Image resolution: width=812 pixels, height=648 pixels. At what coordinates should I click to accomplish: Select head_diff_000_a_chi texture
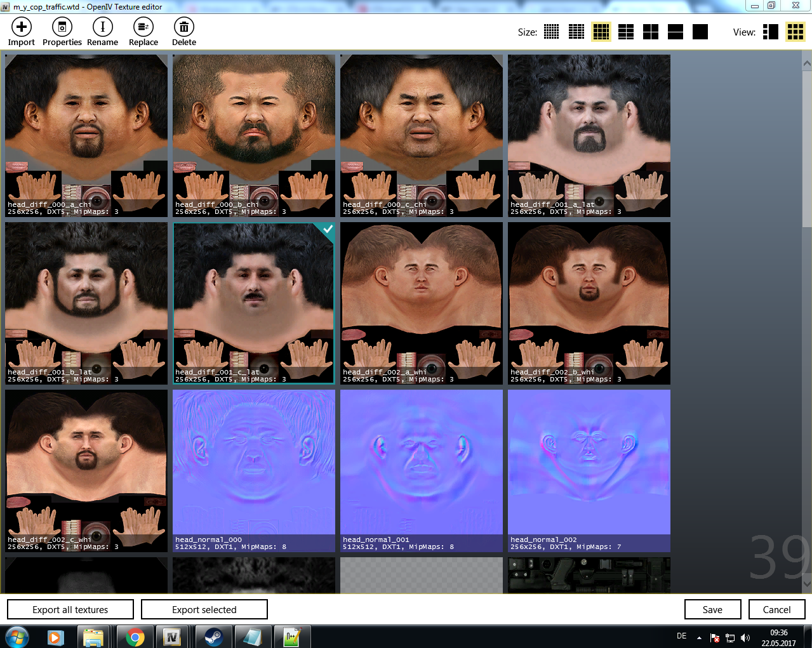point(86,136)
